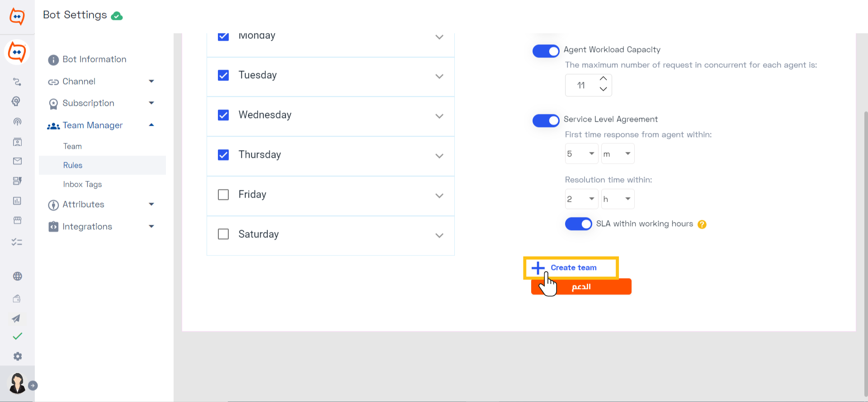Click the Create team button
868x402 pixels.
tap(571, 268)
